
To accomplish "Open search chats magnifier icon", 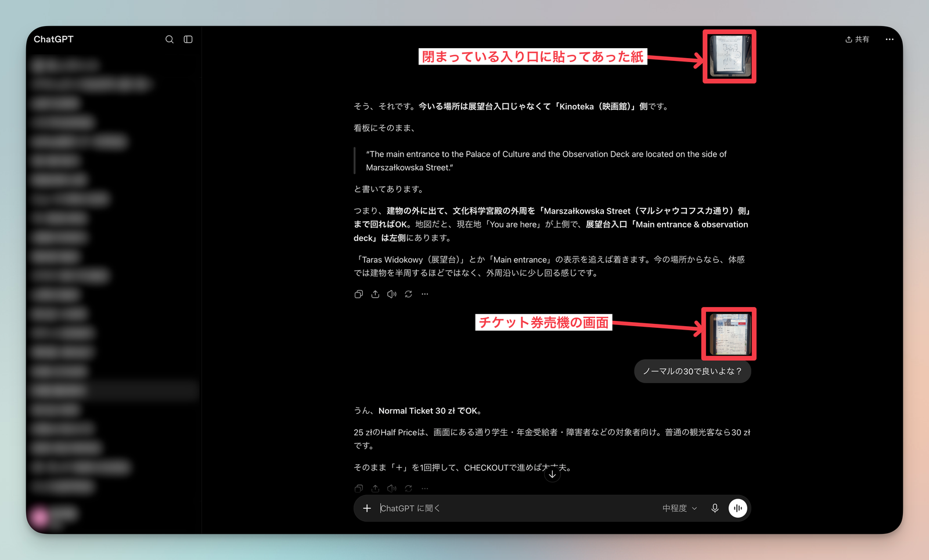I will coord(170,39).
